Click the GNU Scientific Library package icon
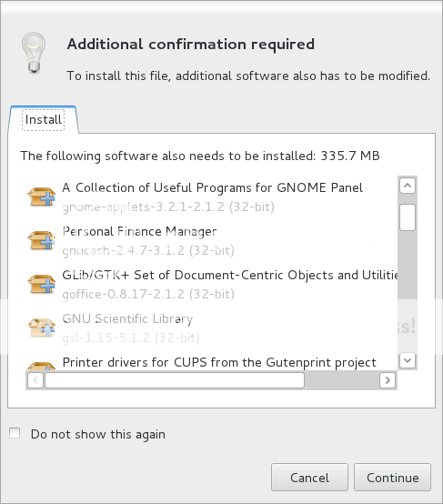The height and width of the screenshot is (504, 443). click(42, 328)
